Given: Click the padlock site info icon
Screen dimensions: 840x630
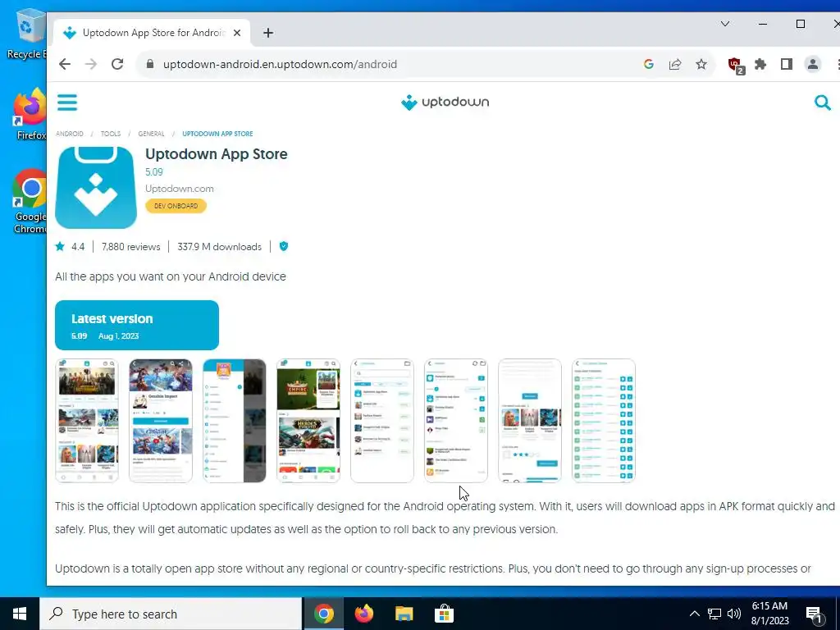Looking at the screenshot, I should [150, 64].
